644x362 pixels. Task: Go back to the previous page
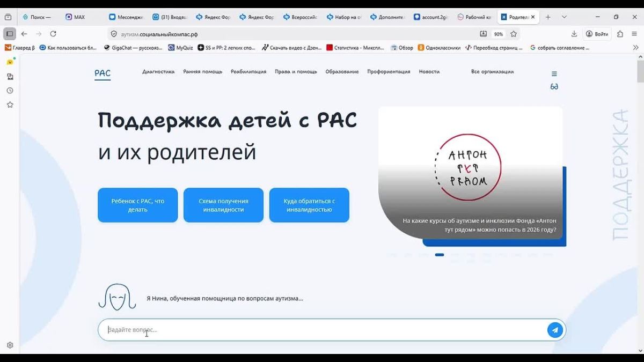pos(24,34)
